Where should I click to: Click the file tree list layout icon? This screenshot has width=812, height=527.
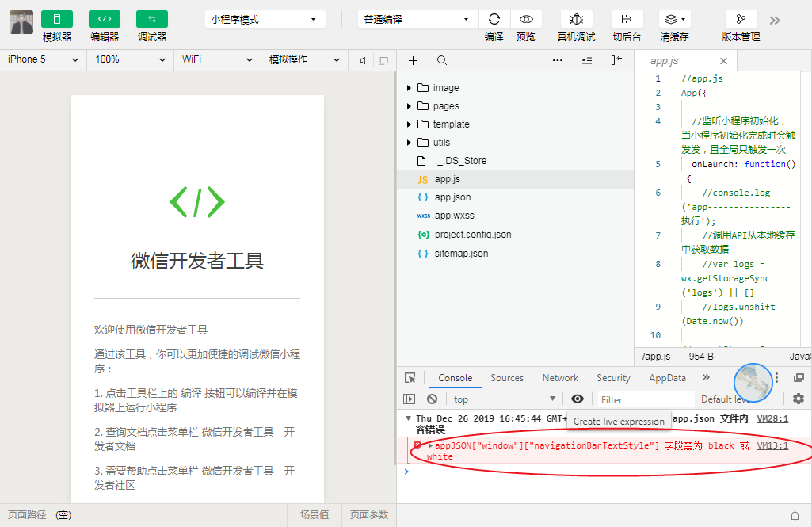587,61
